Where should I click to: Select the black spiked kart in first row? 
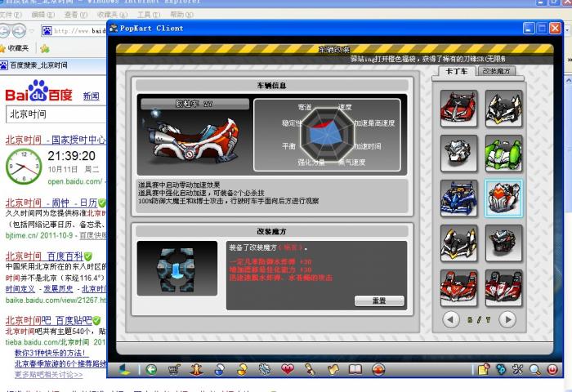pos(503,109)
